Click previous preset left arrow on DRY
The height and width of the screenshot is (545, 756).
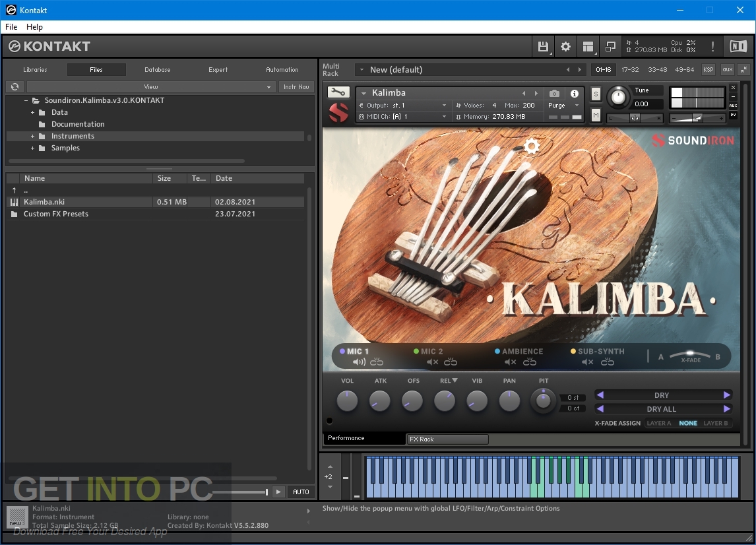point(600,395)
